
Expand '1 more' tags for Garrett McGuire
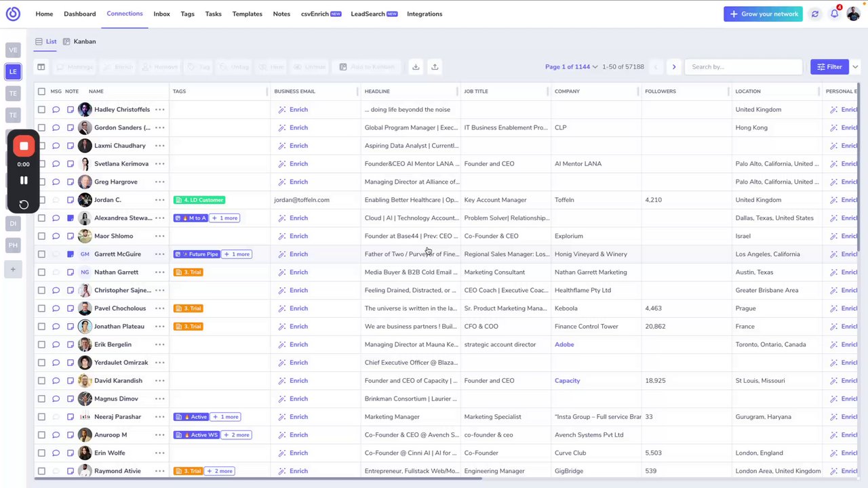237,254
